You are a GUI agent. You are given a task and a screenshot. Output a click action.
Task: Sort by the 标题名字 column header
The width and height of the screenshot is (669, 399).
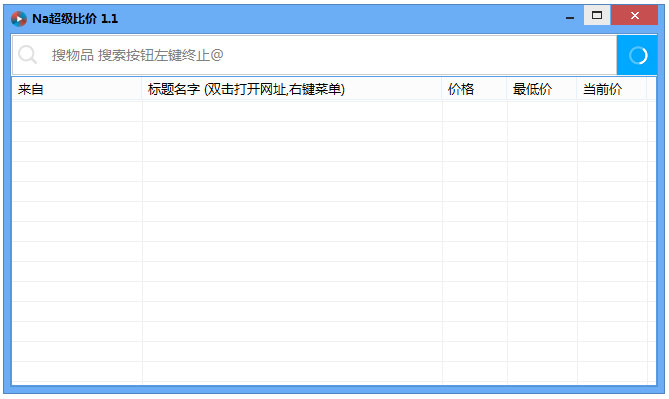[292, 89]
